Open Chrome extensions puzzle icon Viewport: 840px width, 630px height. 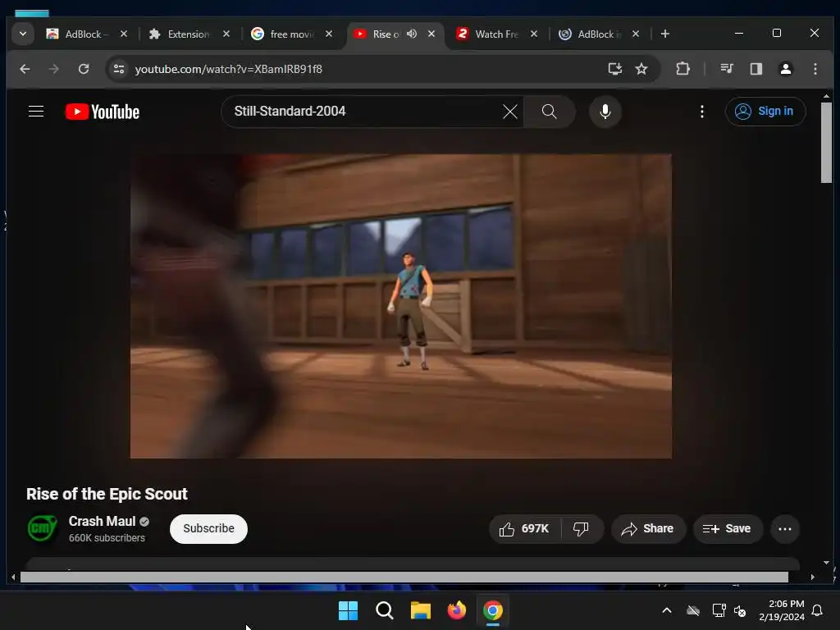pos(682,69)
